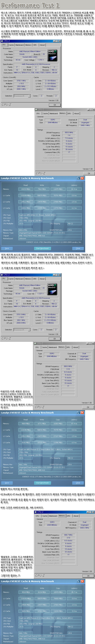Click the Memory Write result 8134 MB/s
This screenshot has height=644, width=95.
pos(42,592)
